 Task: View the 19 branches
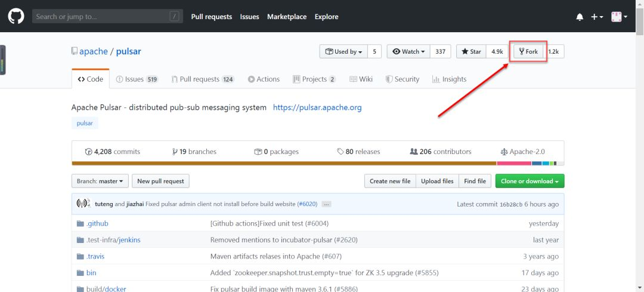click(194, 152)
